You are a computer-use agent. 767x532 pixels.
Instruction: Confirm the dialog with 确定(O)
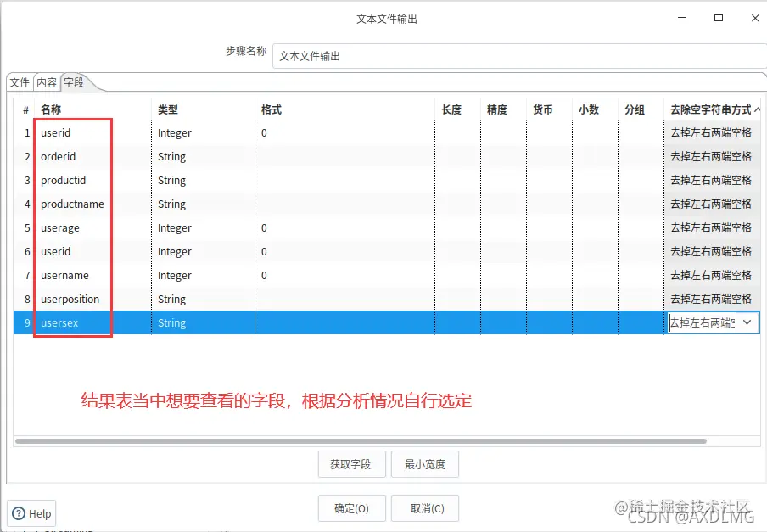pyautogui.click(x=351, y=508)
